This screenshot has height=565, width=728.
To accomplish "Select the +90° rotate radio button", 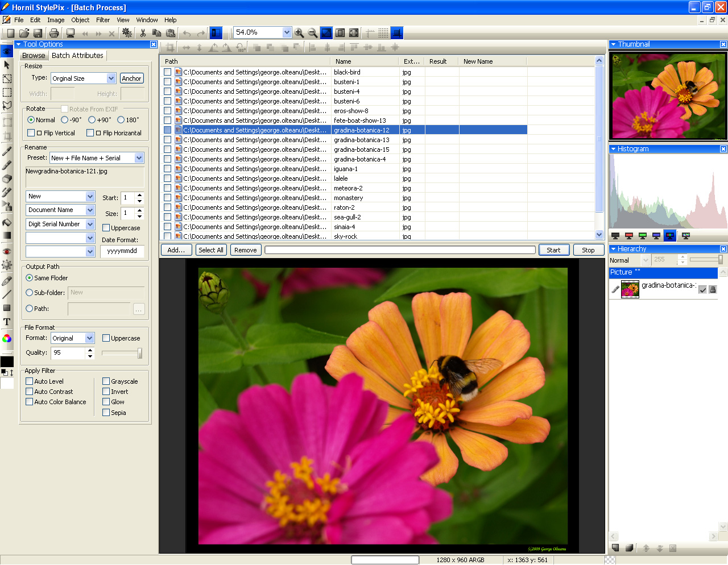I will (92, 120).
